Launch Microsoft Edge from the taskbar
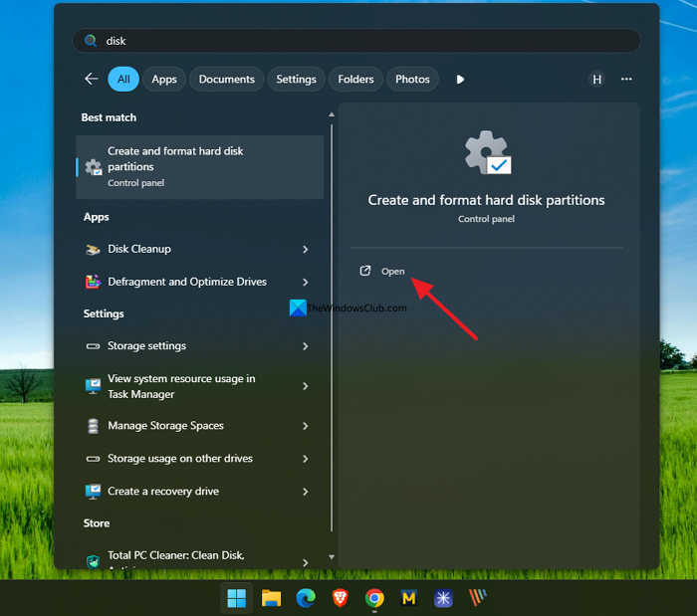This screenshot has height=616, width=697. click(306, 598)
